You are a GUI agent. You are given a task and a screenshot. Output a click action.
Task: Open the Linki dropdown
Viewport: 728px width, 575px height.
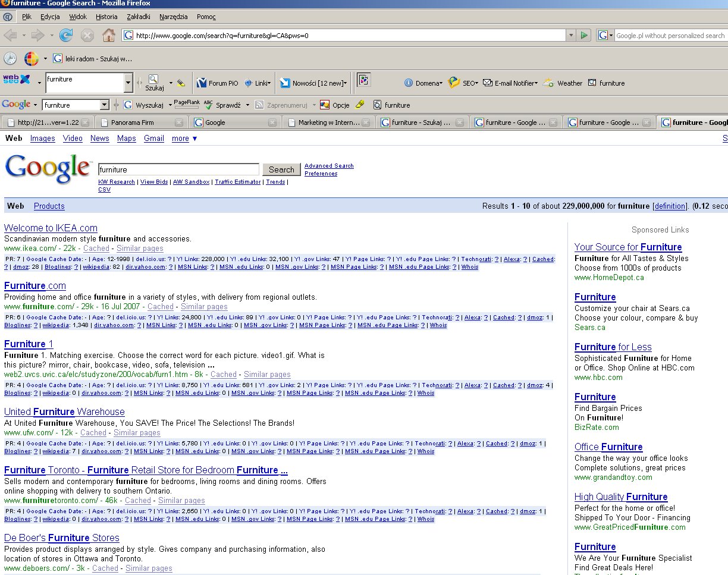click(257, 83)
